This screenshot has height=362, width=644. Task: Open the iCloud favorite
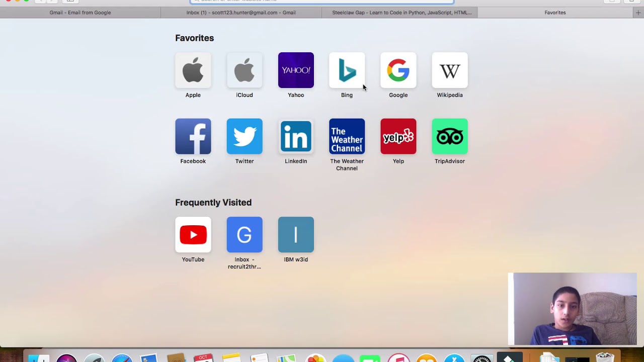pyautogui.click(x=245, y=70)
